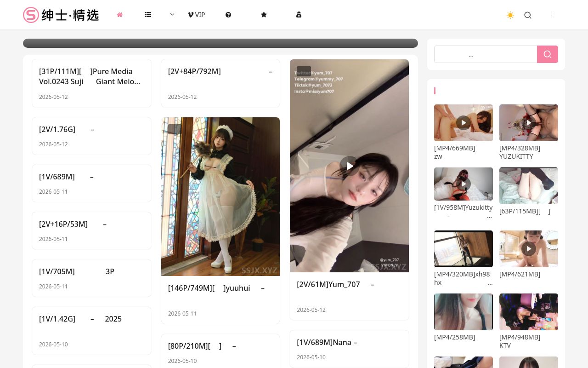Screen dimensions: 588x368
Task: Open search via the navbar magnifier icon
Action: [528, 15]
